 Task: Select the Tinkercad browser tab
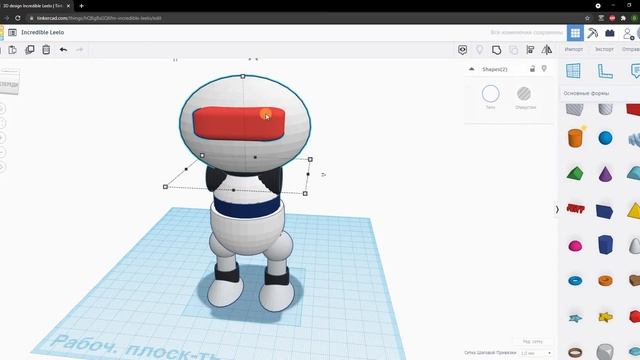click(x=35, y=6)
